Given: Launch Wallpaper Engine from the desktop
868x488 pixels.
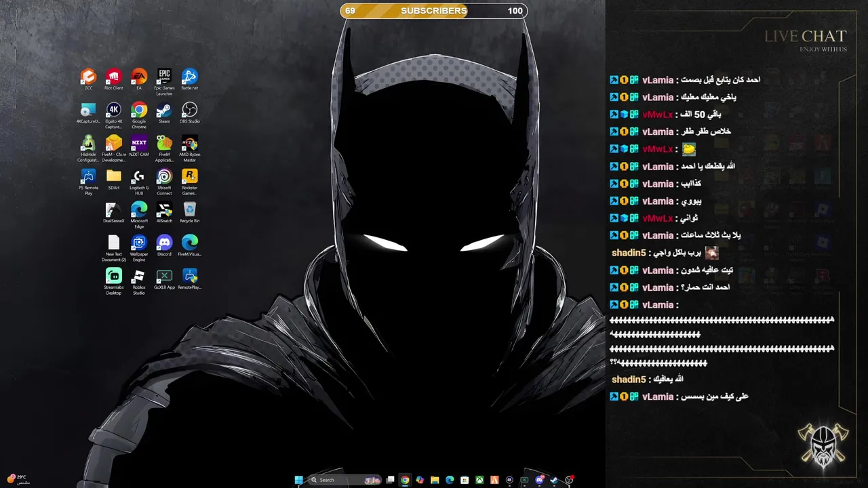Looking at the screenshot, I should coord(139,248).
